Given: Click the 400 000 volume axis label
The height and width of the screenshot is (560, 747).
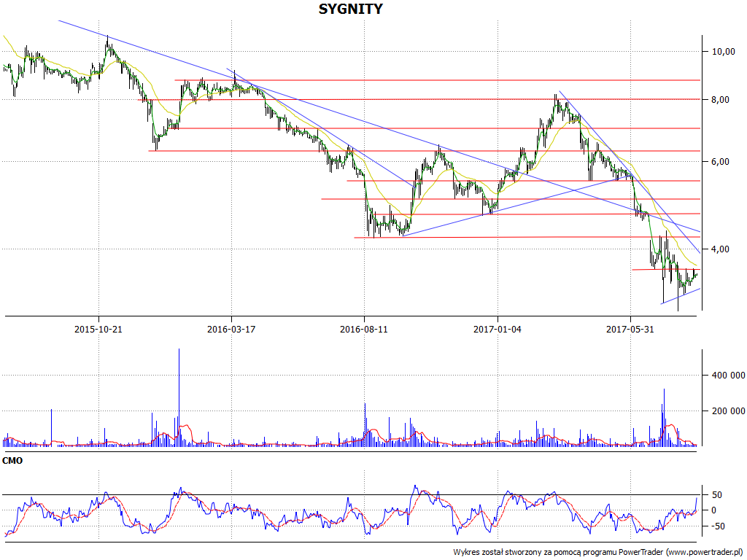Looking at the screenshot, I should tap(728, 376).
